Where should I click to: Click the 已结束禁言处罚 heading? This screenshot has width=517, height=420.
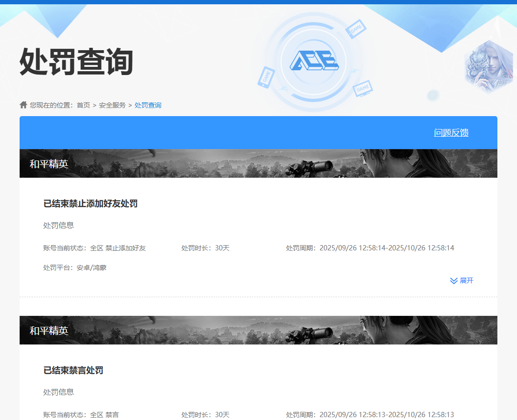pos(73,370)
